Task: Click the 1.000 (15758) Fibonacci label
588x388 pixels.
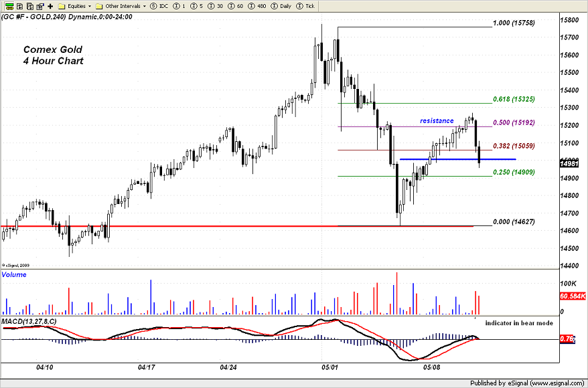Action: 514,23
